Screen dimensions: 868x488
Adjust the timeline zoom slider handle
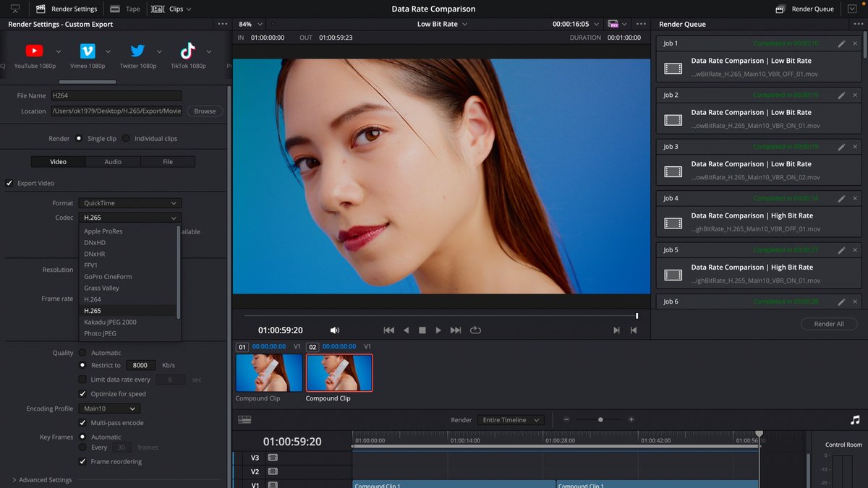pyautogui.click(x=600, y=419)
